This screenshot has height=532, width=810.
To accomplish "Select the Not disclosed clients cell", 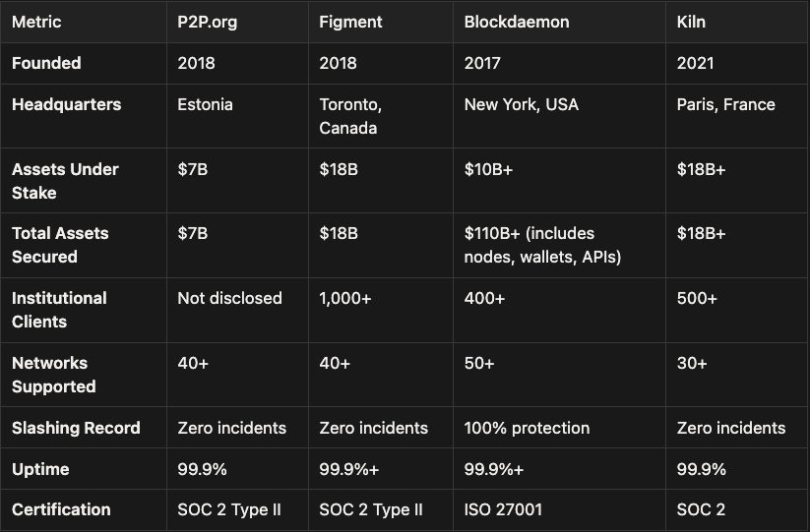I will coord(229,298).
